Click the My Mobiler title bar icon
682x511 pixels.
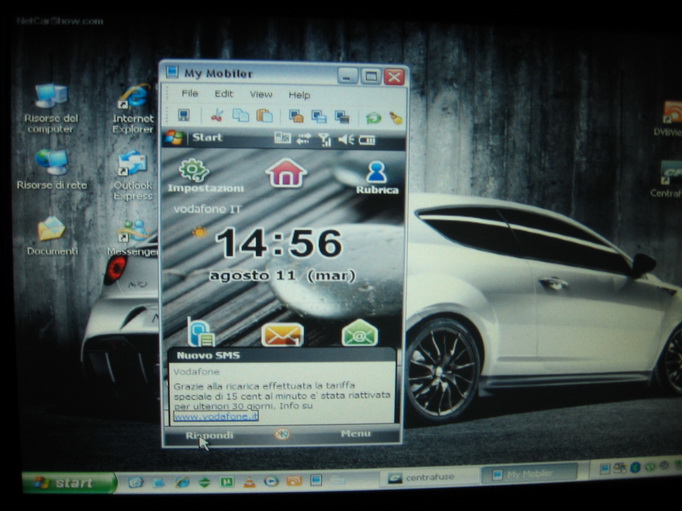click(172, 71)
